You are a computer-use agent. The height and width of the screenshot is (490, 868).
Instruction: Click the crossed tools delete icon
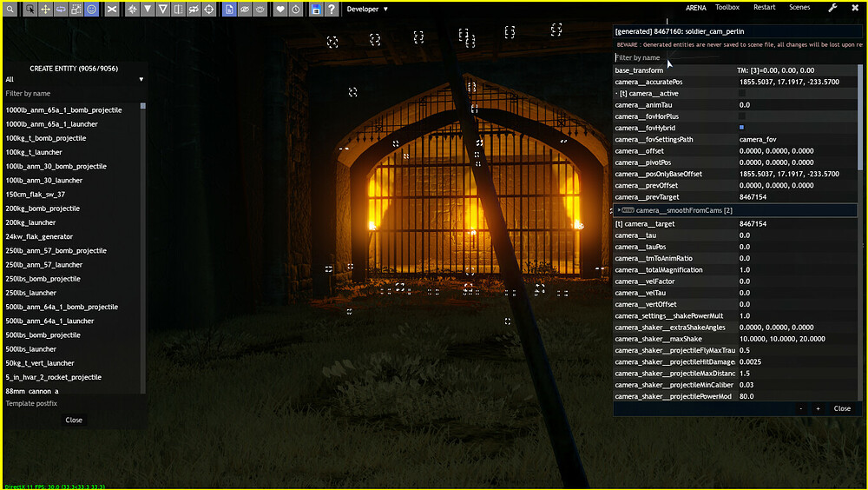tap(112, 9)
